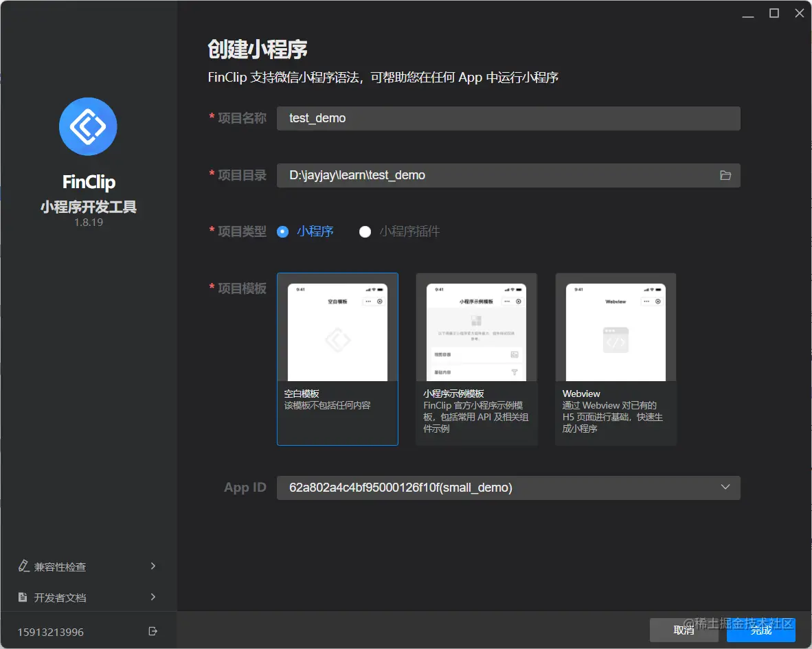Maximize the FinClip window
The width and height of the screenshot is (812, 649).
coord(774,14)
